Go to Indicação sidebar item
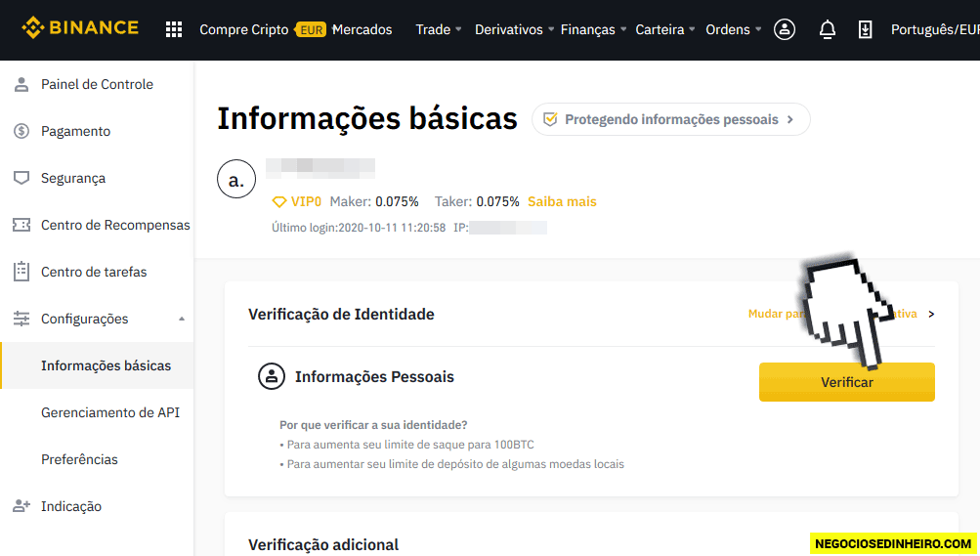 click(x=97, y=506)
